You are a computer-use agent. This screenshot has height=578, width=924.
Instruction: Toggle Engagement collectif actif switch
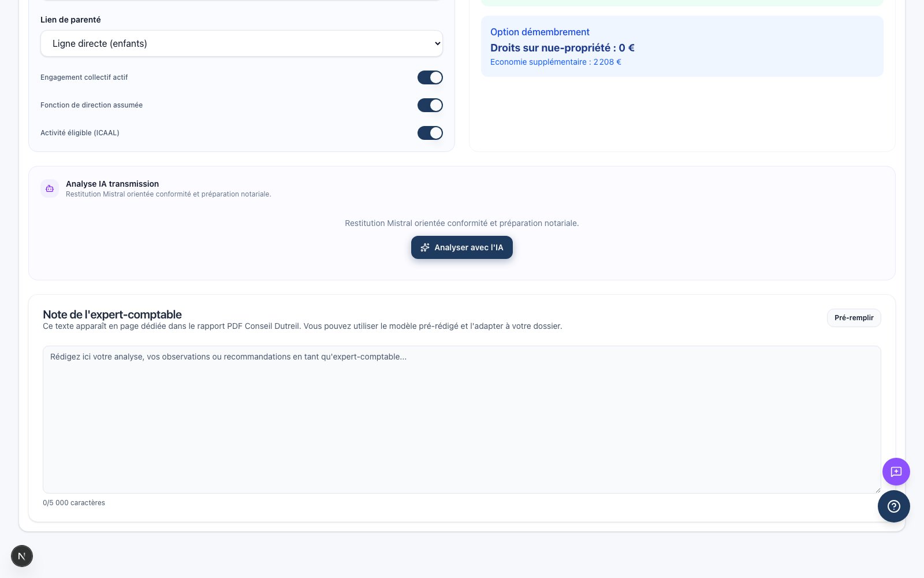tap(430, 77)
